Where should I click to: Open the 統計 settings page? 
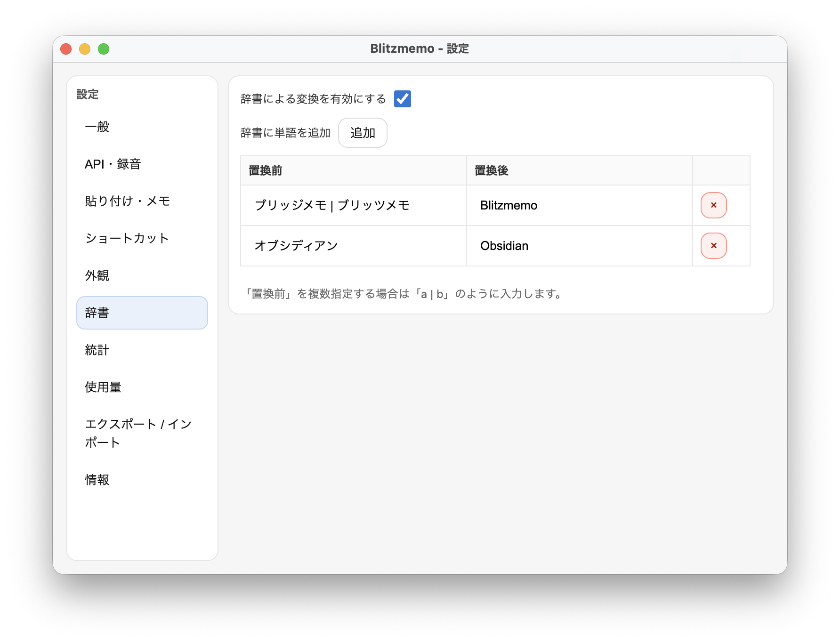pyautogui.click(x=96, y=350)
